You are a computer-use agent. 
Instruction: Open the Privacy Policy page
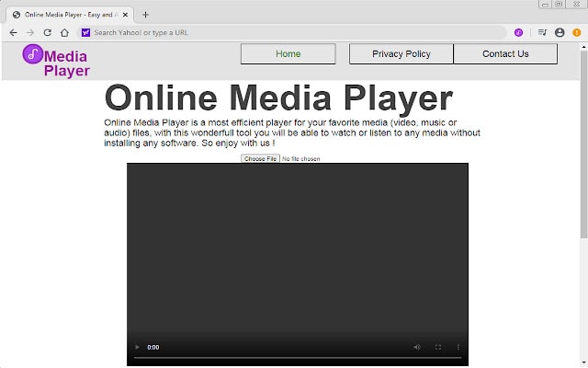point(401,54)
